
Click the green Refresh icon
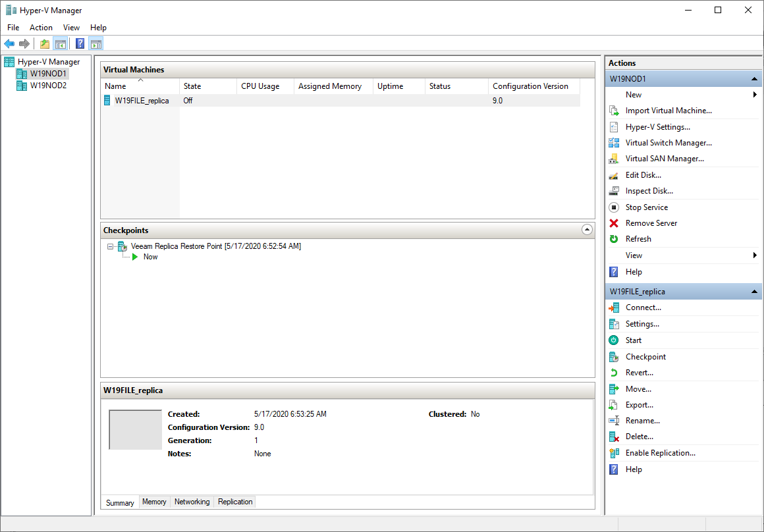[x=614, y=239]
